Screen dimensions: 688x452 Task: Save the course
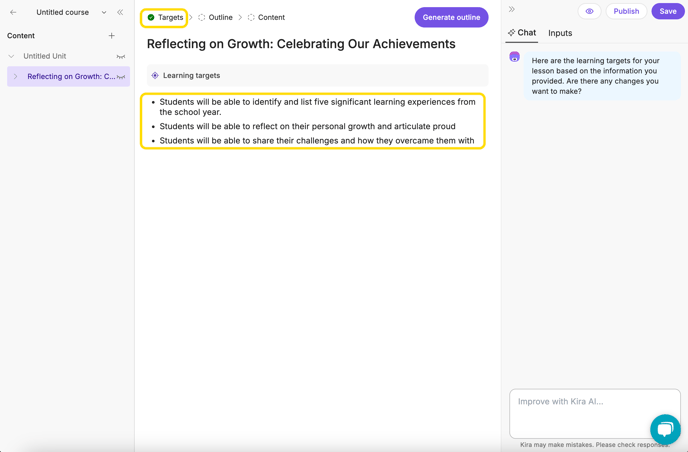(668, 11)
